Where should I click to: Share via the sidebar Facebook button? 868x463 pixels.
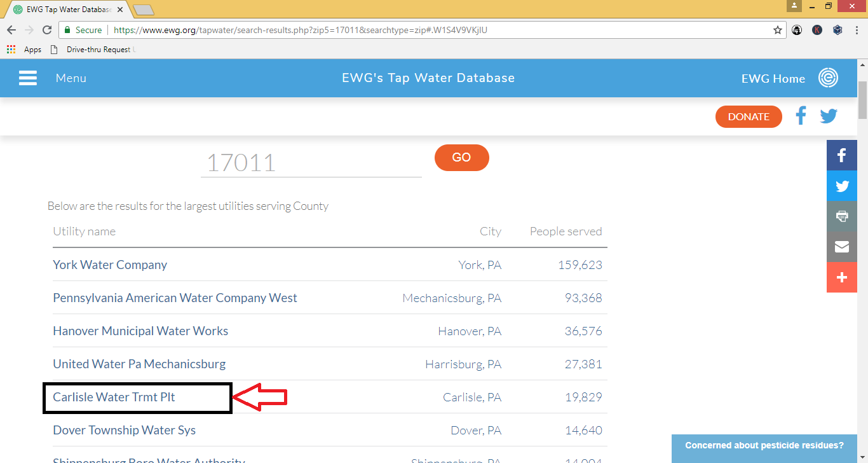point(842,155)
